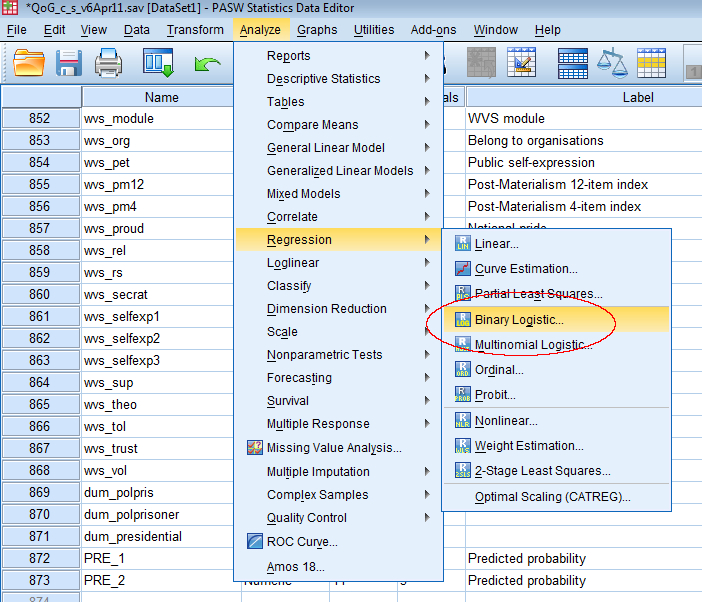This screenshot has height=602, width=702.
Task: Expand the Compare Means submenu
Action: point(312,125)
